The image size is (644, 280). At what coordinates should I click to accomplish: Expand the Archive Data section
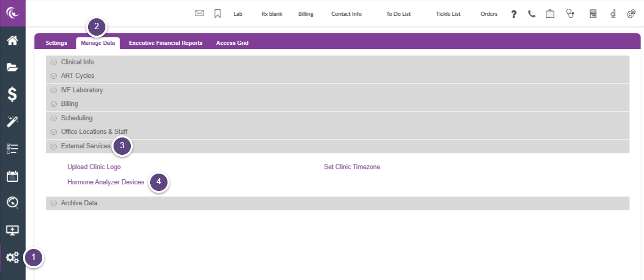338,203
